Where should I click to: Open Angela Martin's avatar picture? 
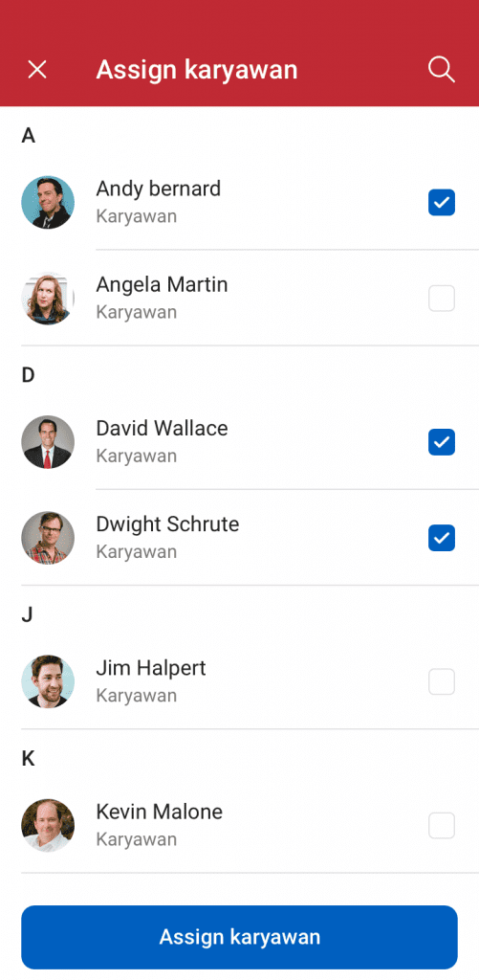click(x=48, y=299)
